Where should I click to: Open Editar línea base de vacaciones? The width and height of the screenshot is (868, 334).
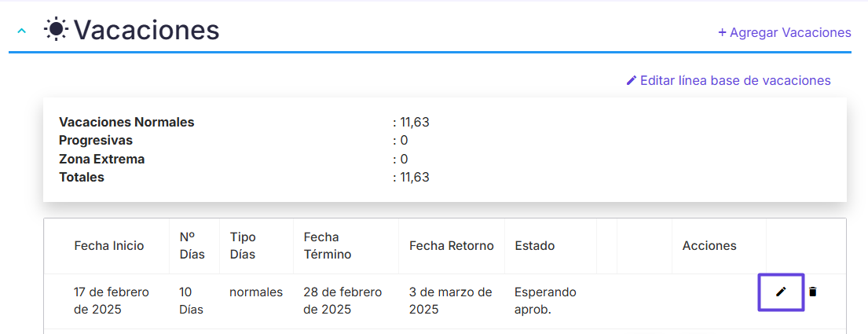pos(728,80)
